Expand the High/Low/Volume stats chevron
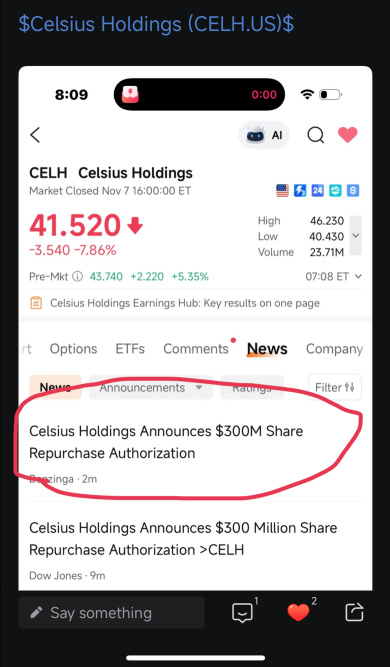Screen dimensions: 390x667 [x=356, y=235]
